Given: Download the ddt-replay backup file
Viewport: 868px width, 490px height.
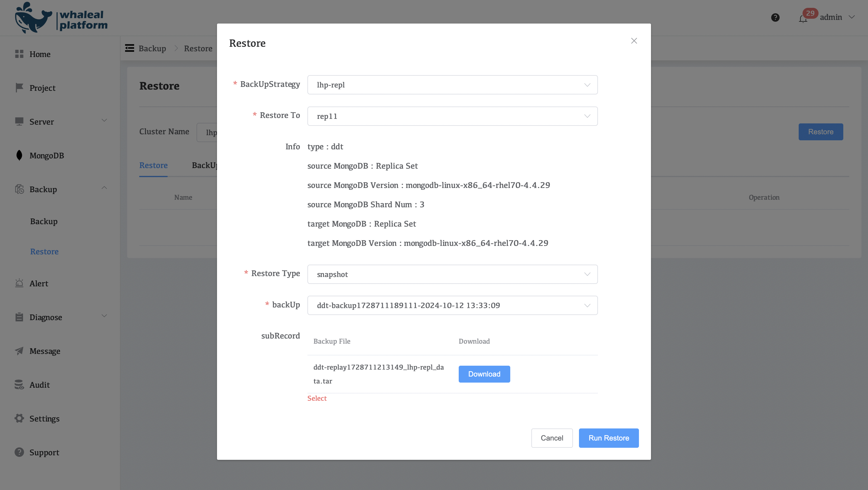Looking at the screenshot, I should [x=484, y=374].
